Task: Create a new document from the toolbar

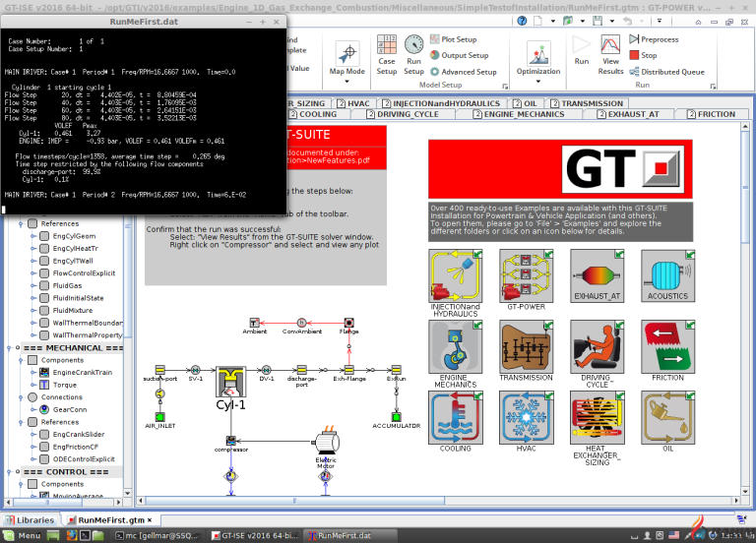Action: pos(538,21)
